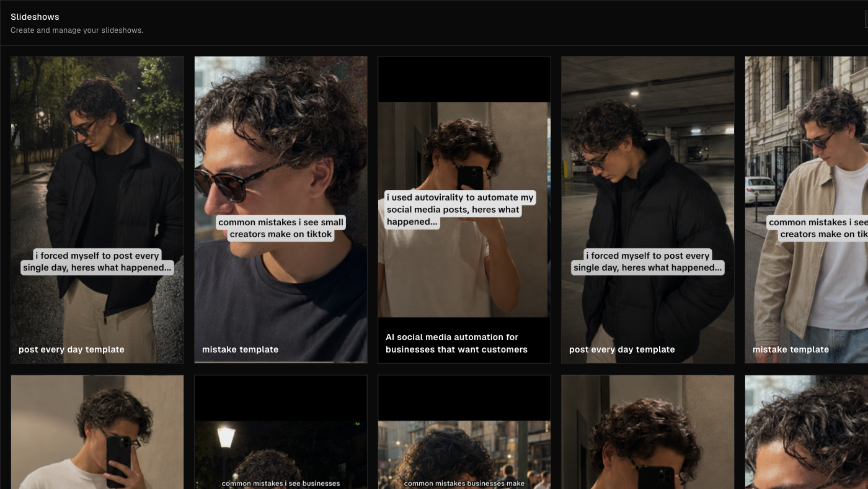Click the 'Create and manage your slideshows.' subtitle
The width and height of the screenshot is (868, 489).
77,30
